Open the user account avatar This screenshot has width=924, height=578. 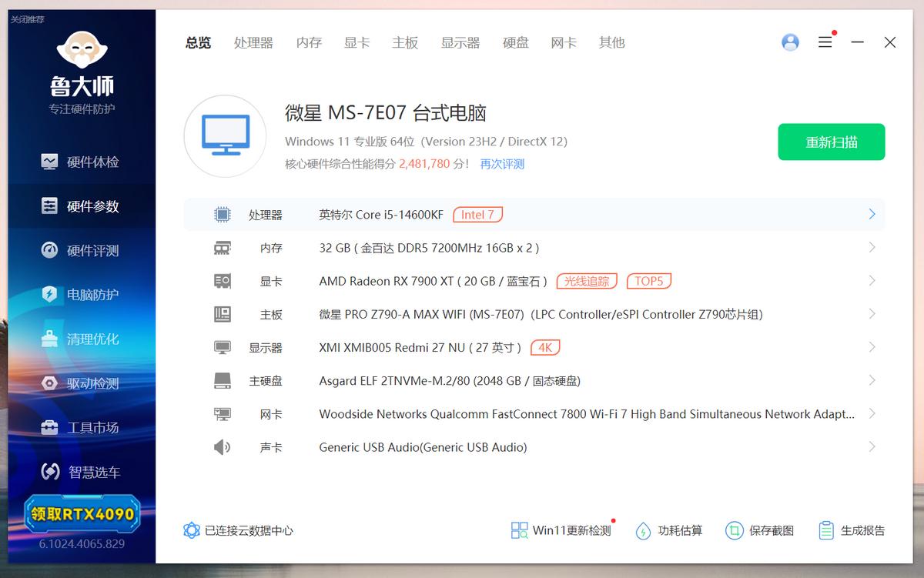tap(790, 42)
